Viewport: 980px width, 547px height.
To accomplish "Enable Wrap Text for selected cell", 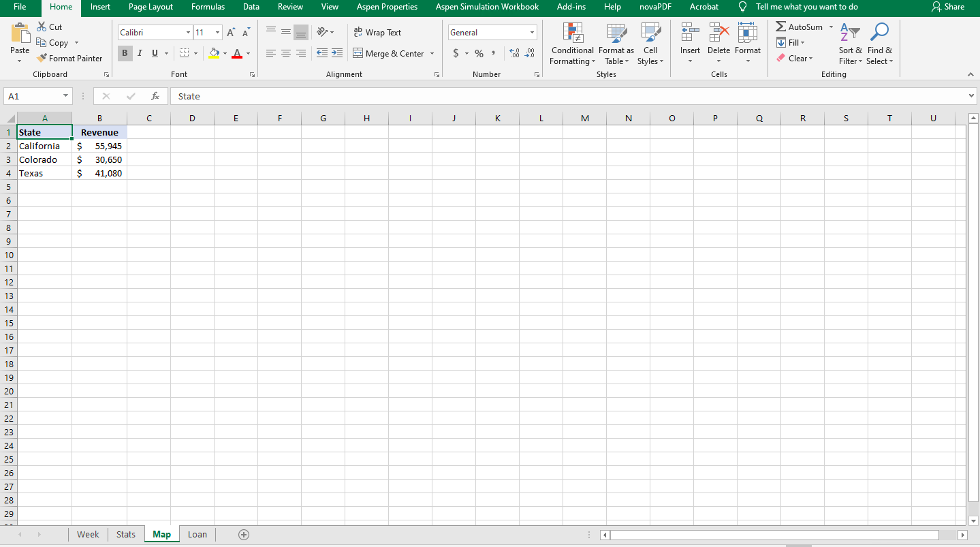I will [x=378, y=32].
